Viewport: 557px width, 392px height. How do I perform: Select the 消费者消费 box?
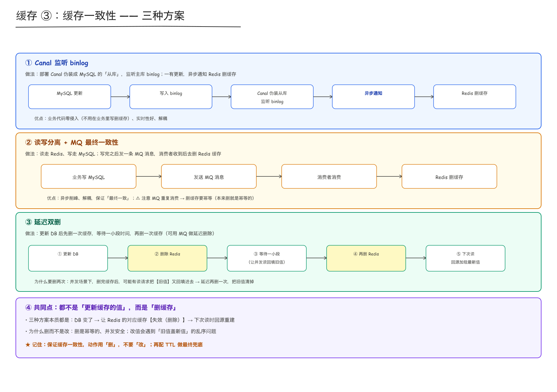click(x=329, y=176)
